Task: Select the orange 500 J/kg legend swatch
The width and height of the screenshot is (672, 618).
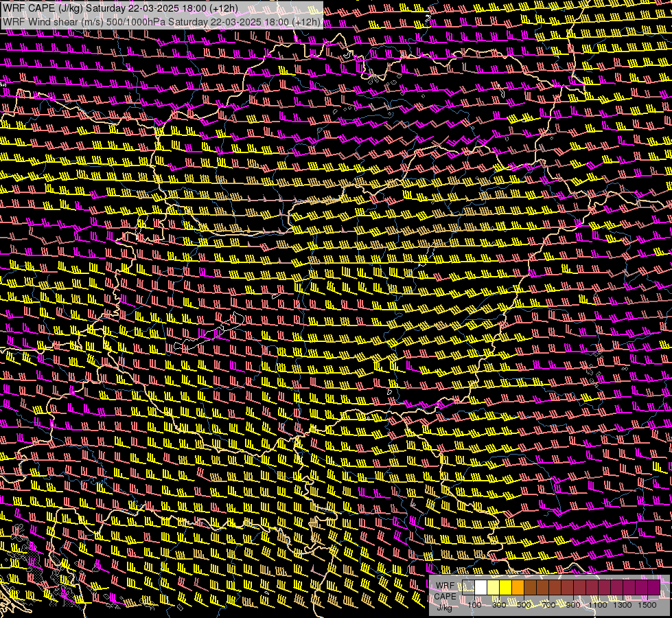Action: point(518,587)
